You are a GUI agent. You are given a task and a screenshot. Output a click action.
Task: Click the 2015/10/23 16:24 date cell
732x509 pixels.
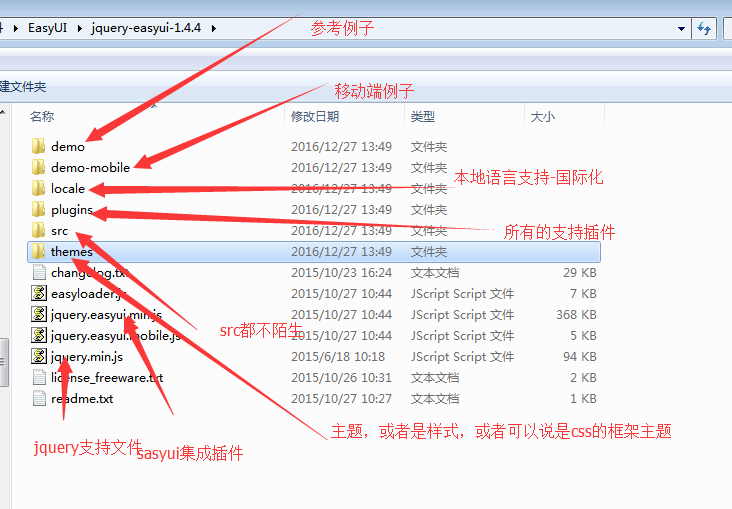tap(341, 273)
